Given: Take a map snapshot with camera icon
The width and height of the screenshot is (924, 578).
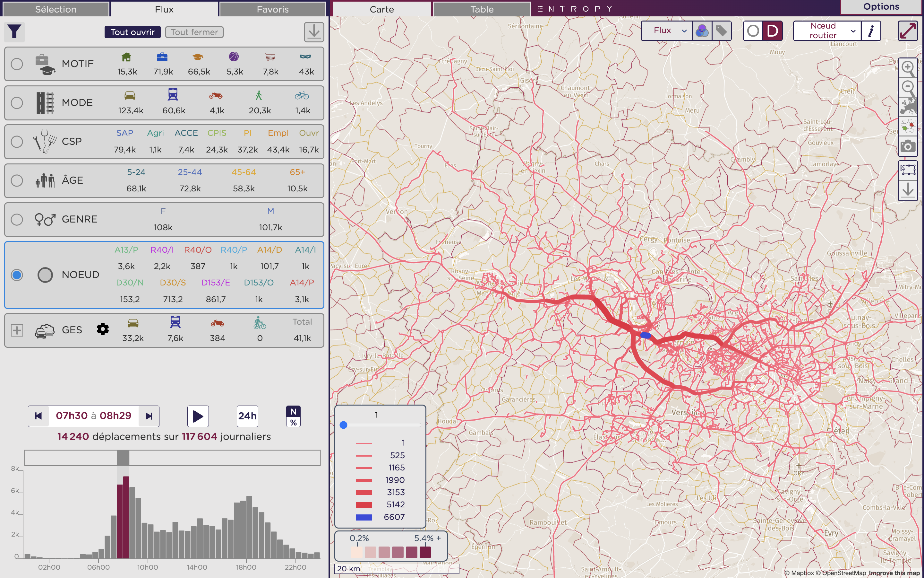Looking at the screenshot, I should pyautogui.click(x=908, y=146).
